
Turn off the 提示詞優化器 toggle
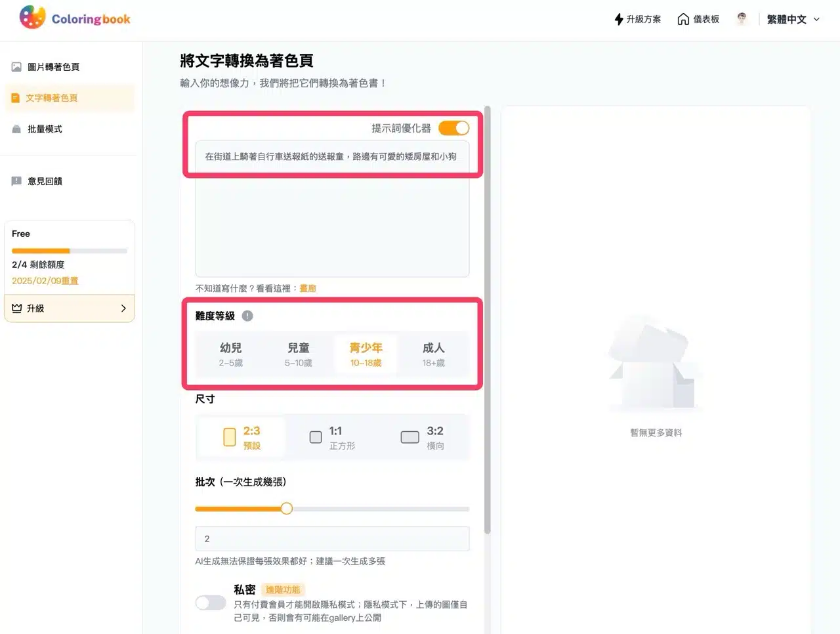tap(453, 128)
